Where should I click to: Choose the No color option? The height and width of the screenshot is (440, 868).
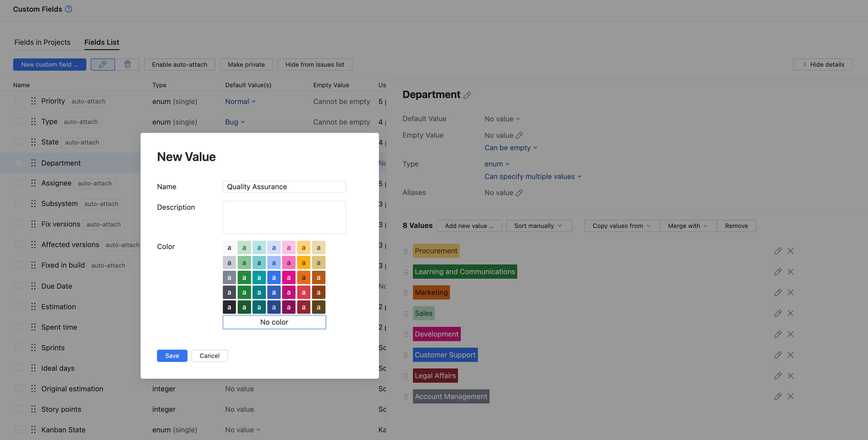[x=274, y=322]
